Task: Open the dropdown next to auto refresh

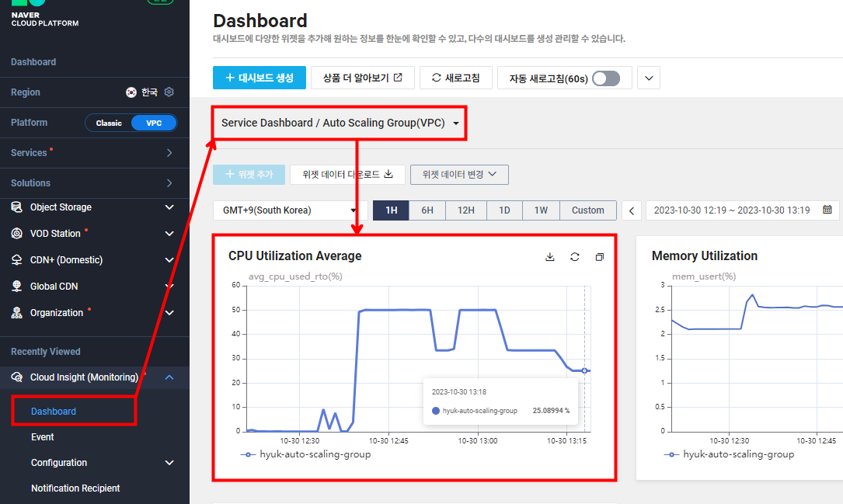Action: [649, 78]
